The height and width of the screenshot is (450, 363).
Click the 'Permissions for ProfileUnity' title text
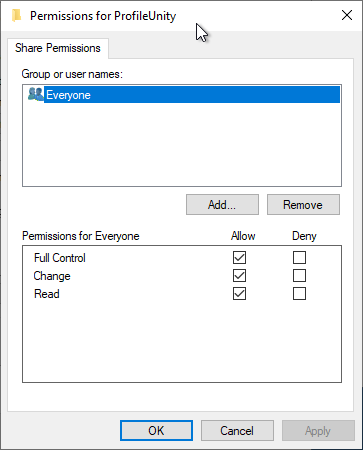coord(103,16)
